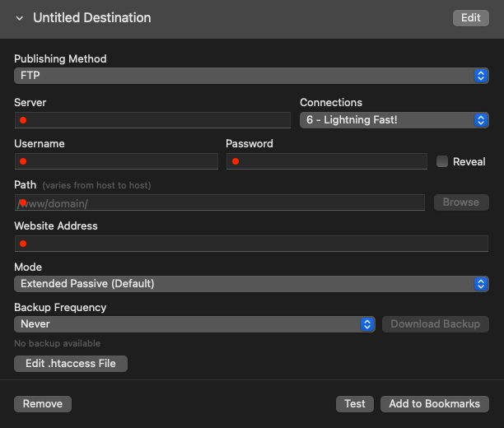504x428 pixels.
Task: Select the Untitled Destination title text
Action: tap(91, 18)
